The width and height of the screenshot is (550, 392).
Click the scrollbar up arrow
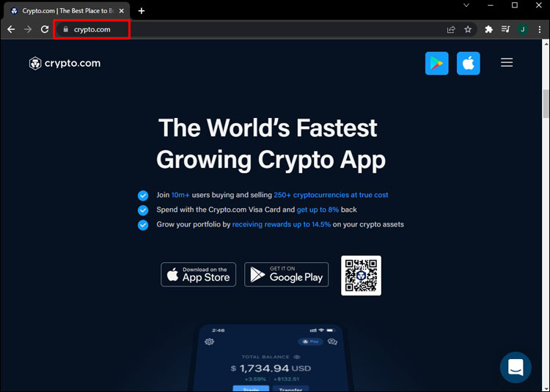click(x=546, y=44)
